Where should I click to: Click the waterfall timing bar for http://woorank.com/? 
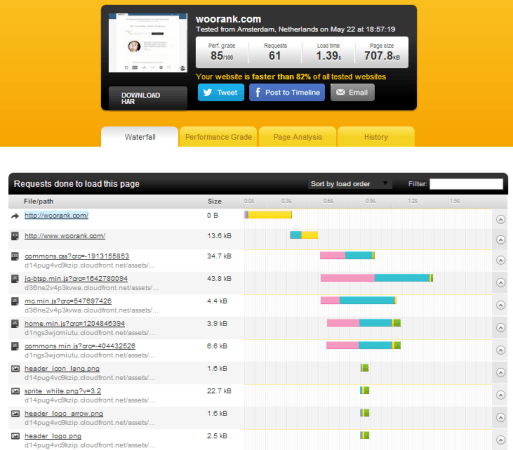click(x=268, y=215)
